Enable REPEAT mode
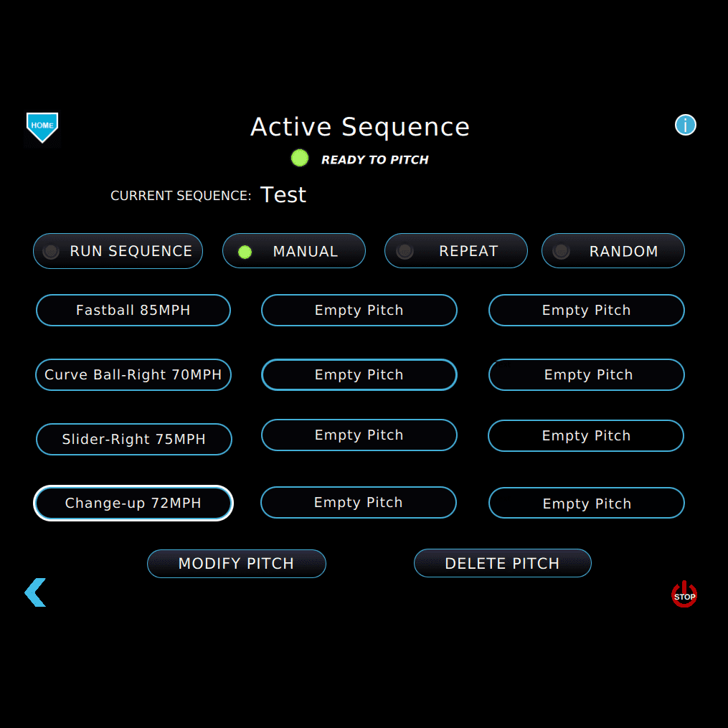The width and height of the screenshot is (728, 728). [x=456, y=251]
